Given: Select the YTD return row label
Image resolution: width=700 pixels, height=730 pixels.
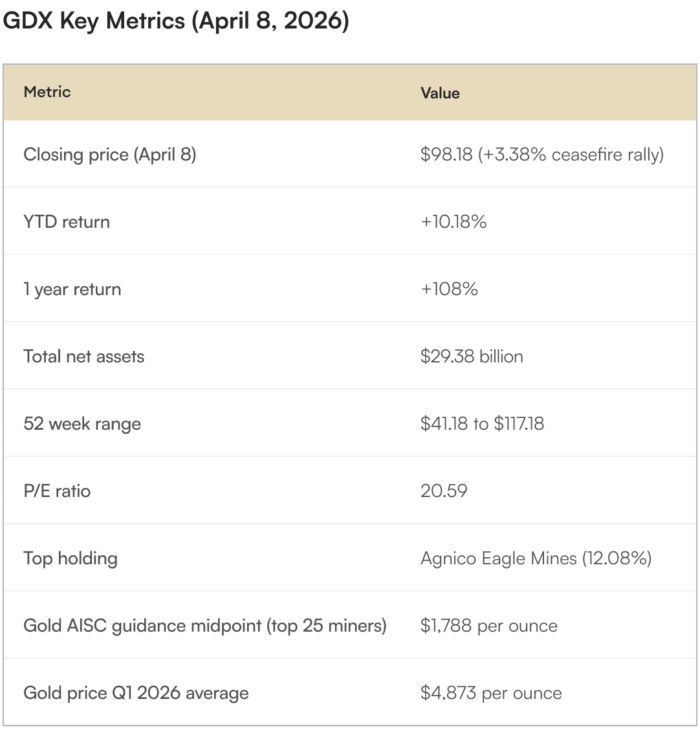Looking at the screenshot, I should [67, 222].
